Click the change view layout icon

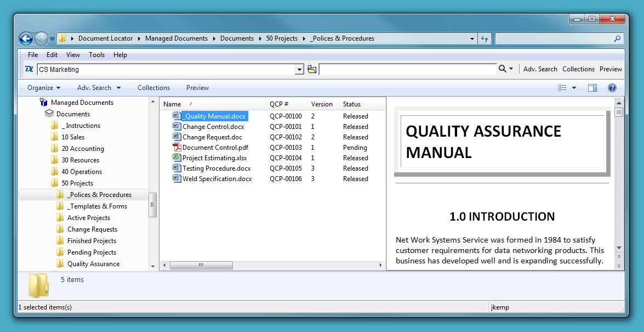tap(562, 88)
